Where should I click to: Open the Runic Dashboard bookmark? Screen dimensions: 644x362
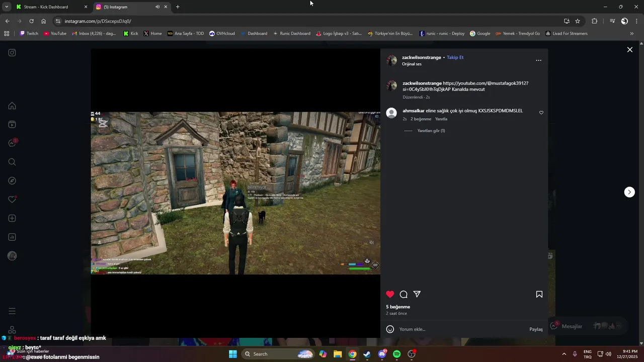291,34
